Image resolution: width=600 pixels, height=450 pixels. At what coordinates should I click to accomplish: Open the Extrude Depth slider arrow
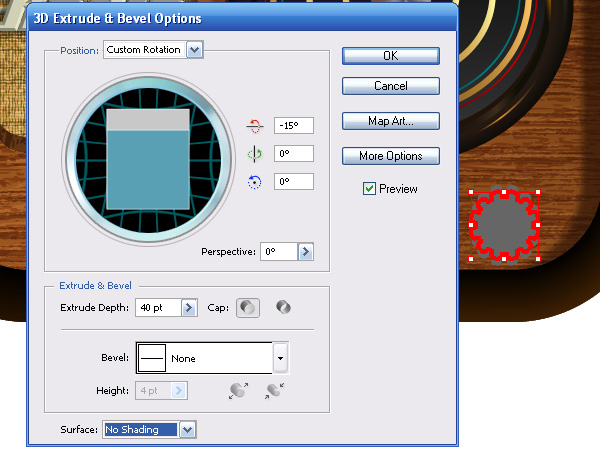point(189,308)
